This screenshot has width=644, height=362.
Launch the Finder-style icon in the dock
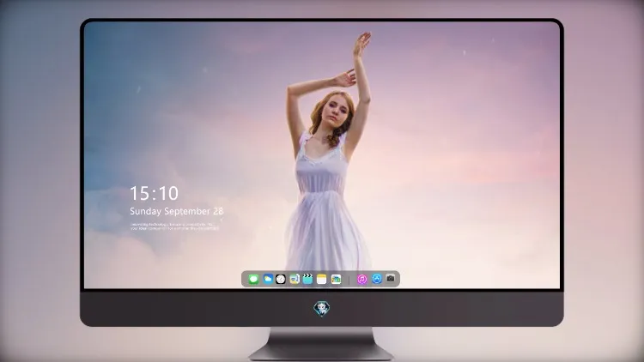click(295, 279)
